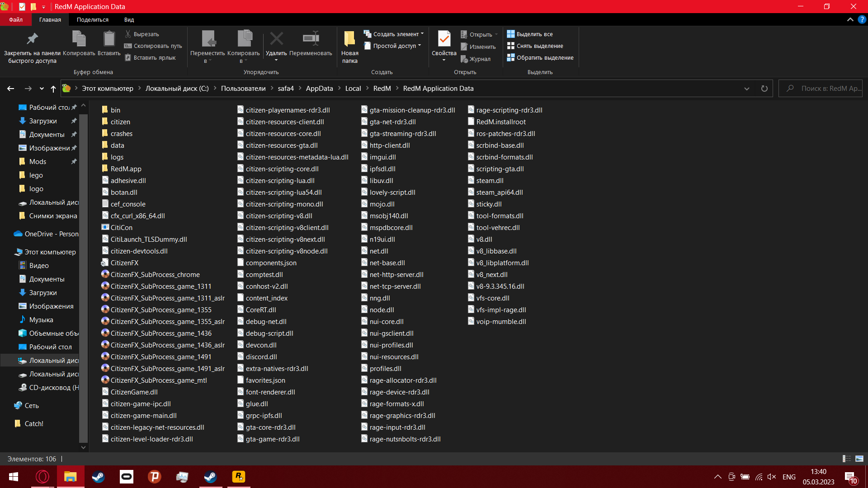Image resolution: width=868 pixels, height=488 pixels.
Task: Select the components.json file
Action: click(x=267, y=263)
